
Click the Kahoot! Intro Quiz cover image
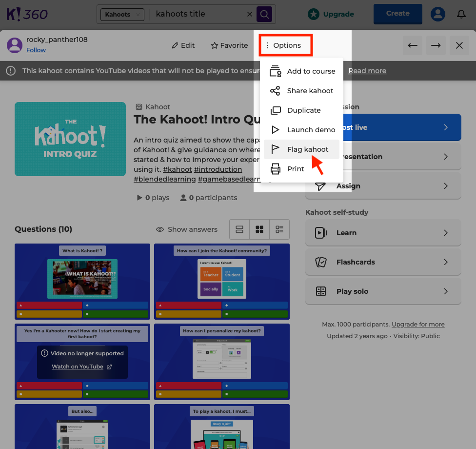70,139
